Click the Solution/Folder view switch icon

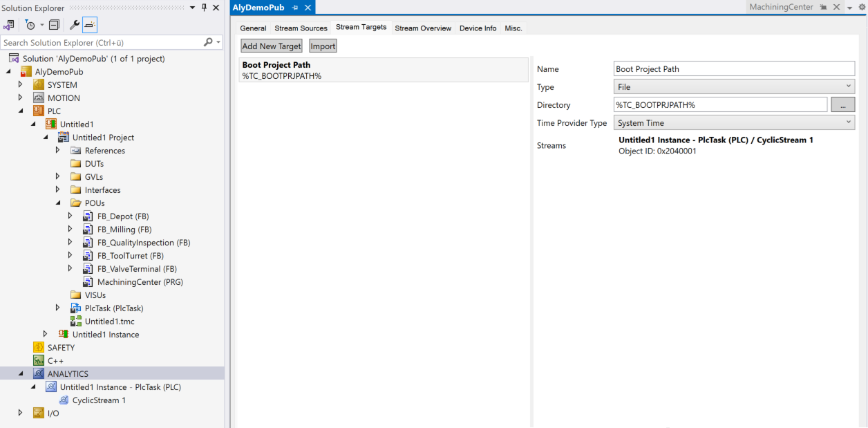pos(9,25)
